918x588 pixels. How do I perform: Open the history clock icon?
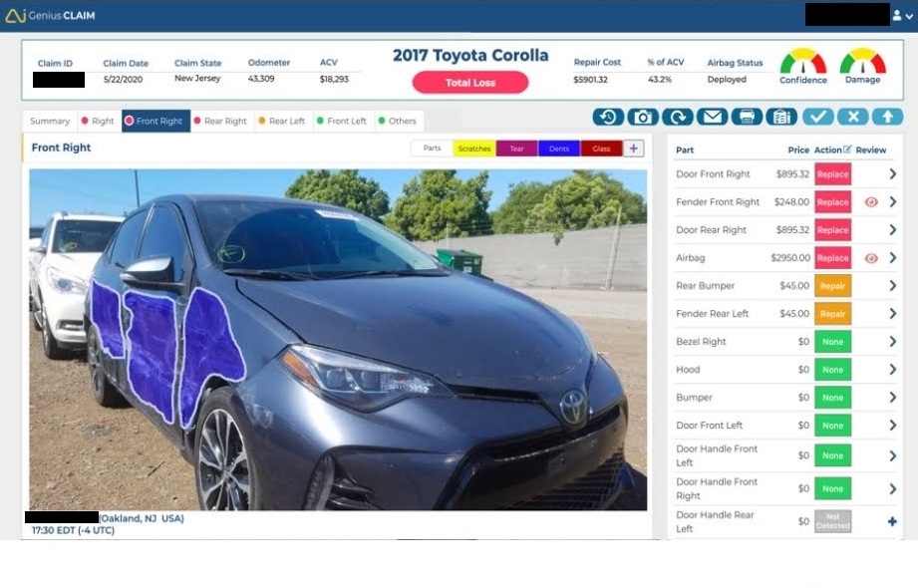[608, 118]
